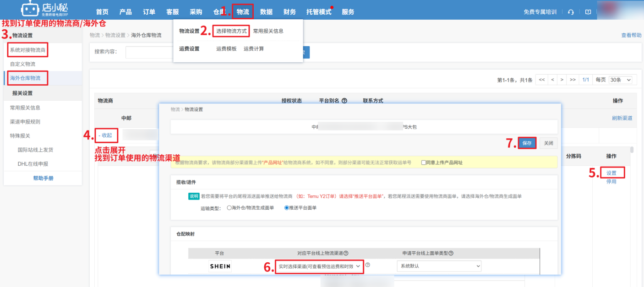Go to the first page (<<)
Image resolution: width=644 pixels, height=287 pixels.
541,80
